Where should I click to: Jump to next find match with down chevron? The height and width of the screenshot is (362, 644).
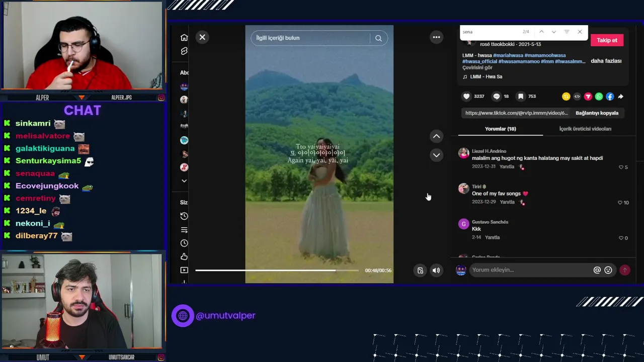pyautogui.click(x=554, y=32)
